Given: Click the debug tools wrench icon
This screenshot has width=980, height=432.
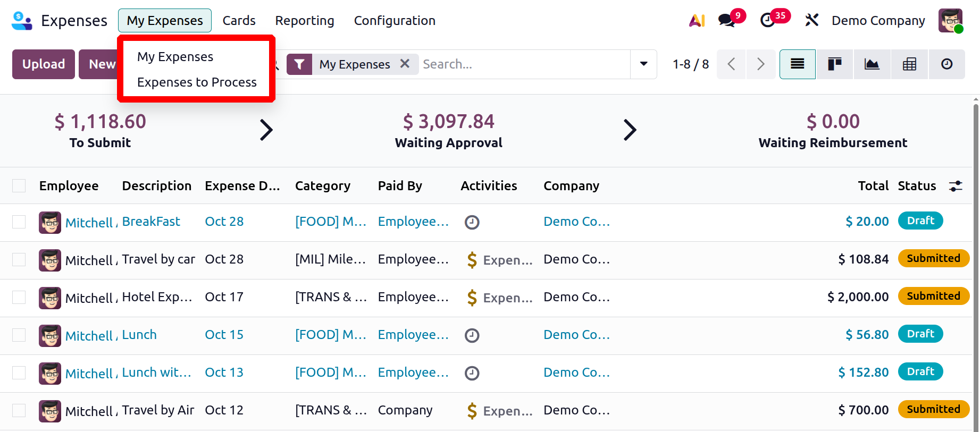Looking at the screenshot, I should (811, 21).
